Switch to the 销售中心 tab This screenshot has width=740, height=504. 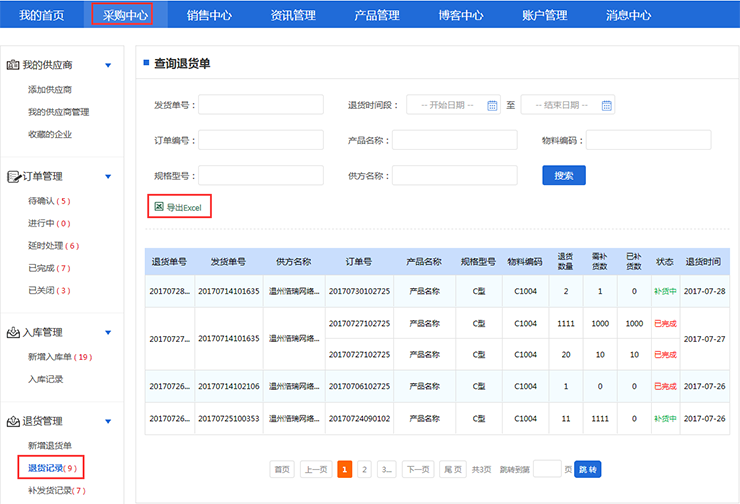click(209, 15)
